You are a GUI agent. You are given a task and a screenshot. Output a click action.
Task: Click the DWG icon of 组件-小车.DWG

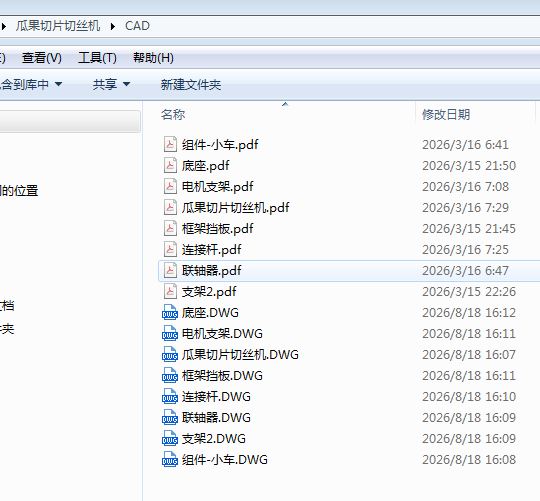[170, 460]
